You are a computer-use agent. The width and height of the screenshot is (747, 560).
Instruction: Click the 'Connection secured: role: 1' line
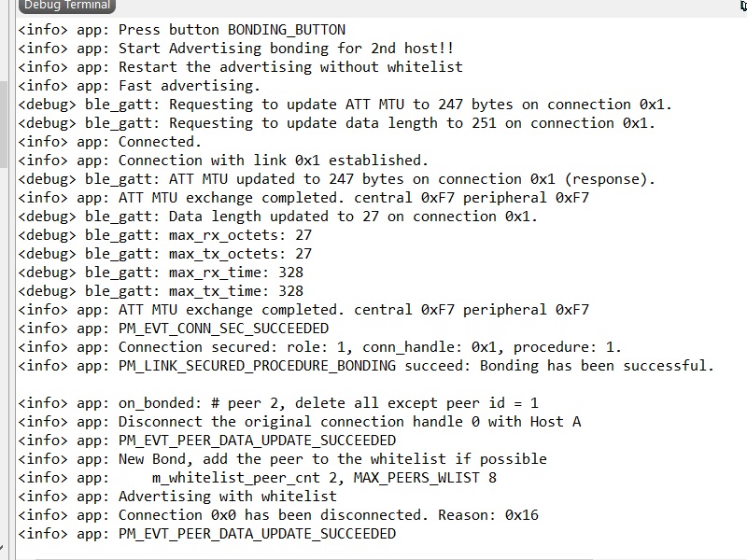tap(320, 347)
